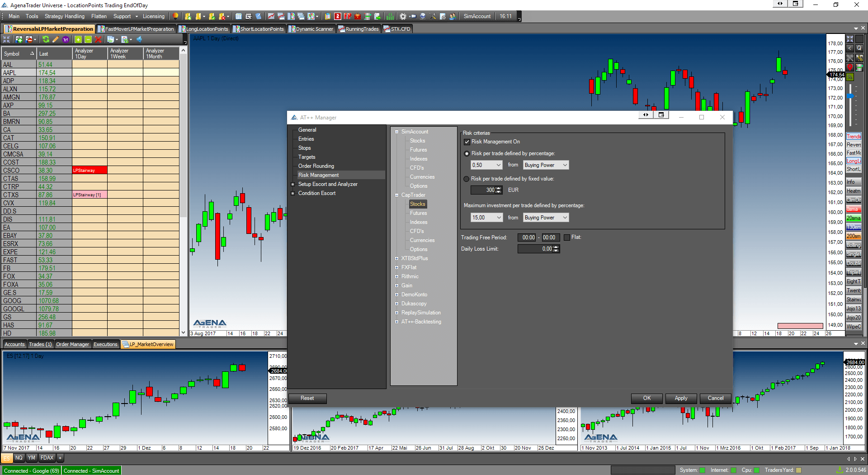Open the Tools menu
Screen dimensions: 868x475
point(32,16)
